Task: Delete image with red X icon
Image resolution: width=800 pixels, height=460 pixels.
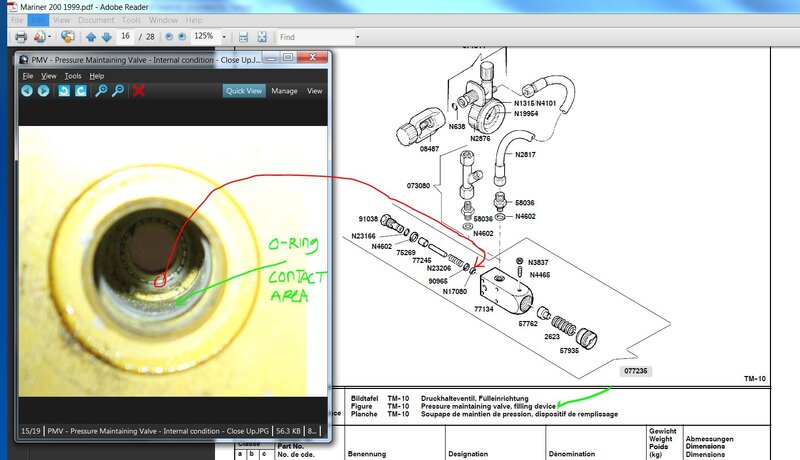Action: point(139,91)
